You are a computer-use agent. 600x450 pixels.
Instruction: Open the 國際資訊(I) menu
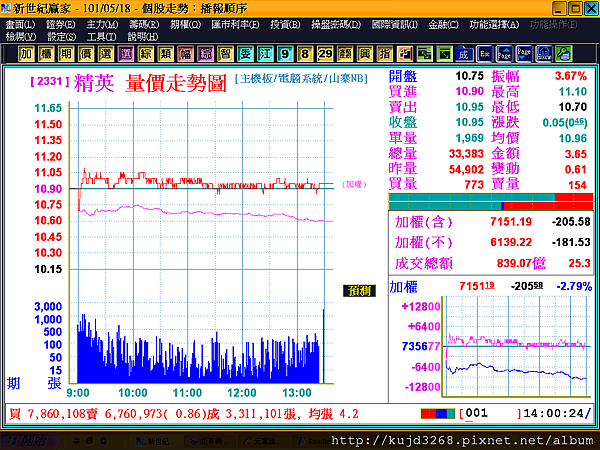395,25
